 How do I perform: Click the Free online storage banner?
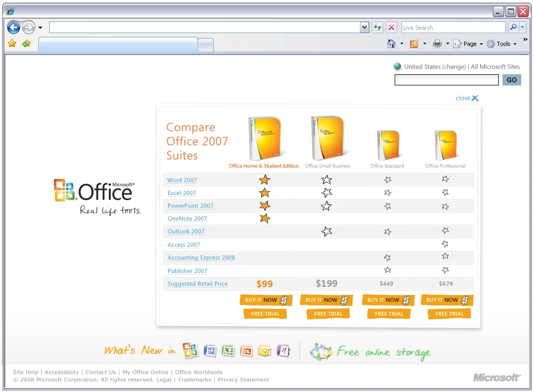click(x=370, y=352)
